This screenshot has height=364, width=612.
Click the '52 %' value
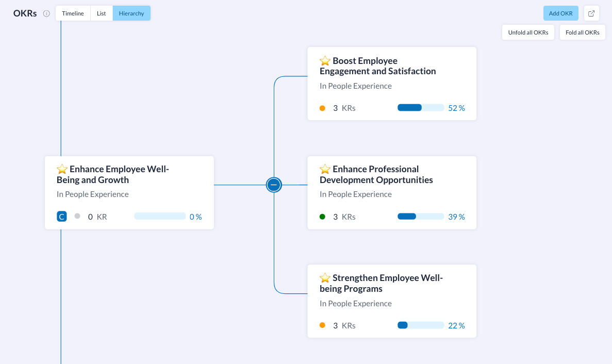point(457,108)
